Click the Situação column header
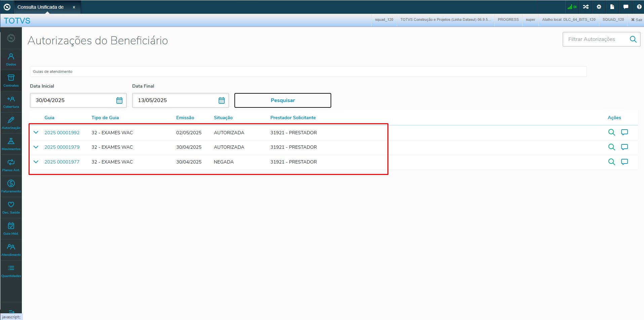Screen dimensions: 644x320 click(223, 118)
